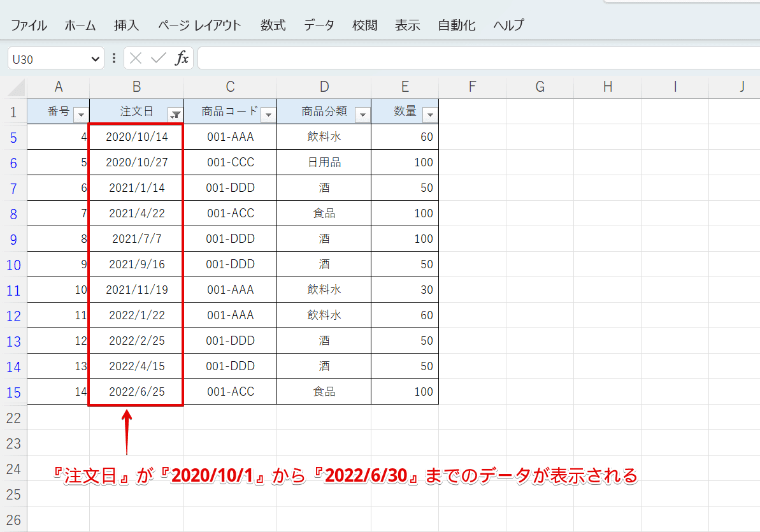The image size is (760, 532).
Task: Open the 挿入 ribbon tab
Action: (127, 25)
